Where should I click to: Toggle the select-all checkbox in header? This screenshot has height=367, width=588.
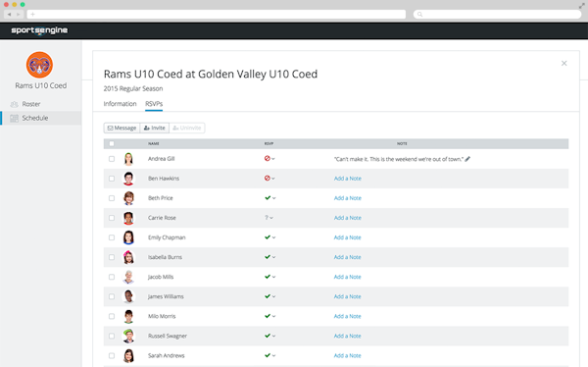(x=112, y=143)
